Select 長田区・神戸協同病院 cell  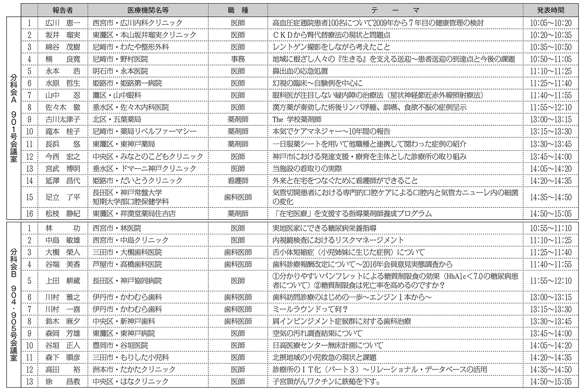click(127, 281)
